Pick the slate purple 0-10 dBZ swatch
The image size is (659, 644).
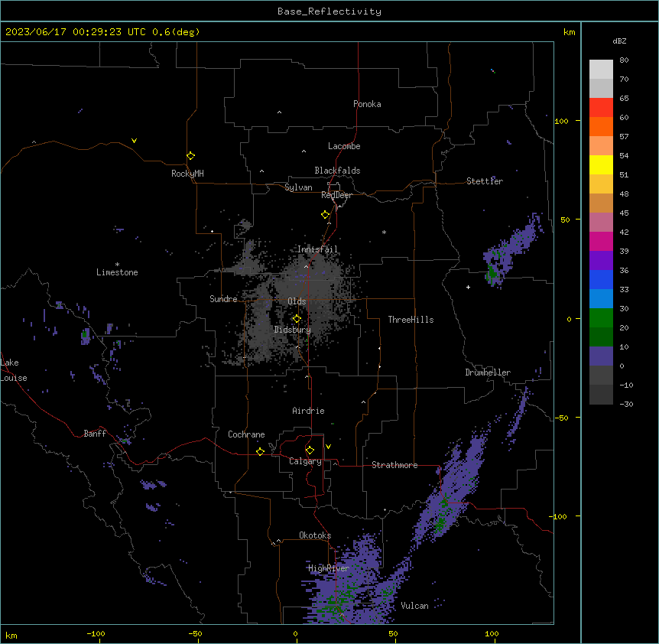601,356
